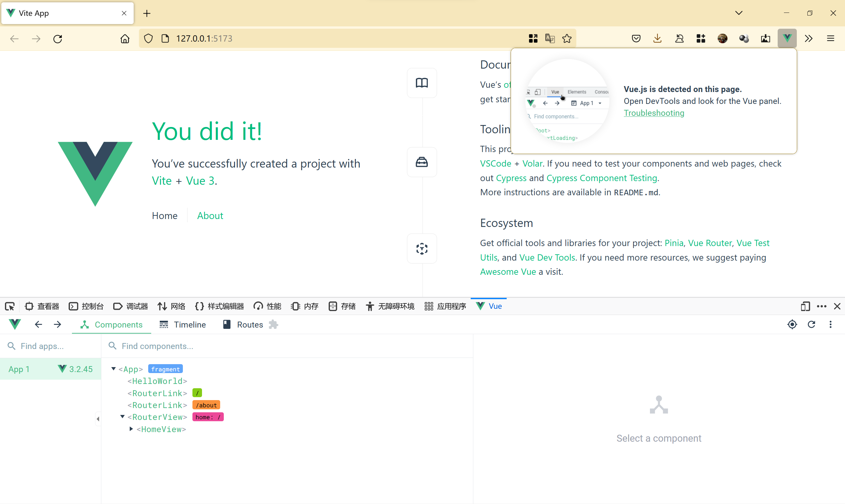Open devtools customize ellipsis menu

tap(822, 306)
